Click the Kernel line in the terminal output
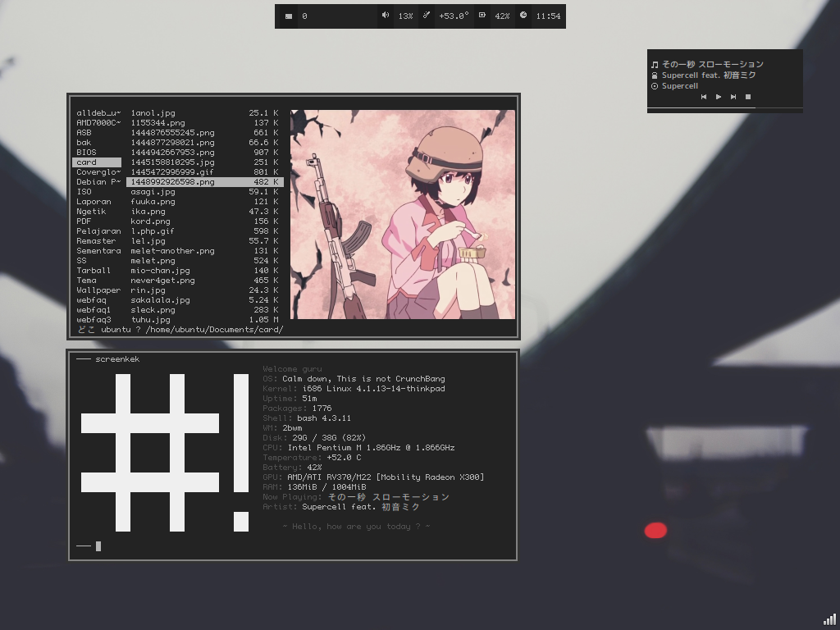This screenshot has height=630, width=840. click(354, 389)
